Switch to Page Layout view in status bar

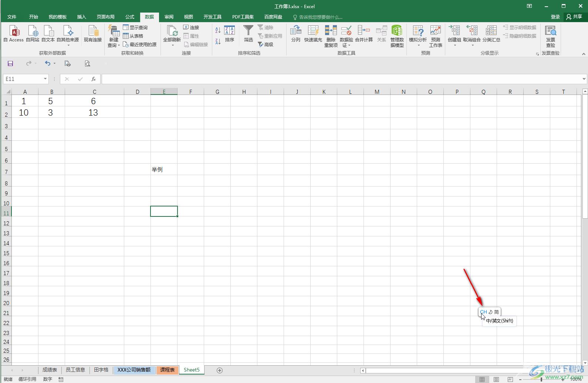(x=496, y=379)
